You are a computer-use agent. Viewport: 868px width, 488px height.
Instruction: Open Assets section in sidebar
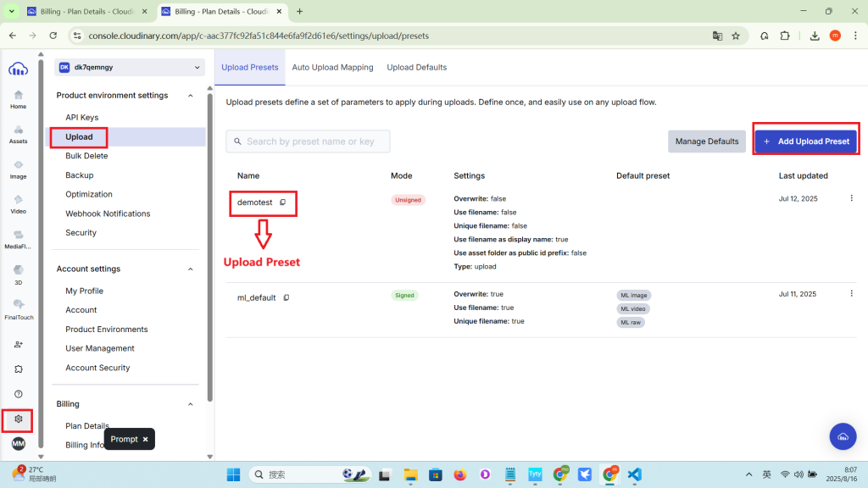(19, 135)
